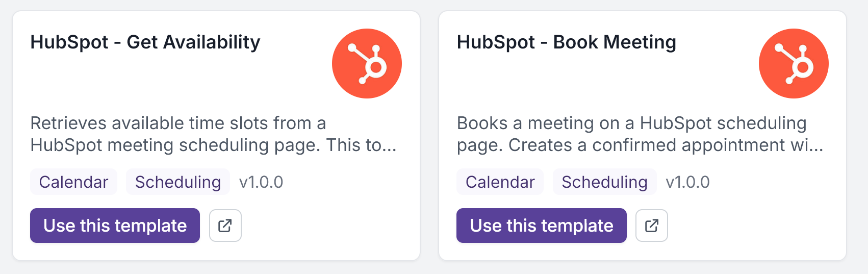The height and width of the screenshot is (274, 868).
Task: Use this template for HubSpot Book Meeting
Action: pyautogui.click(x=541, y=226)
